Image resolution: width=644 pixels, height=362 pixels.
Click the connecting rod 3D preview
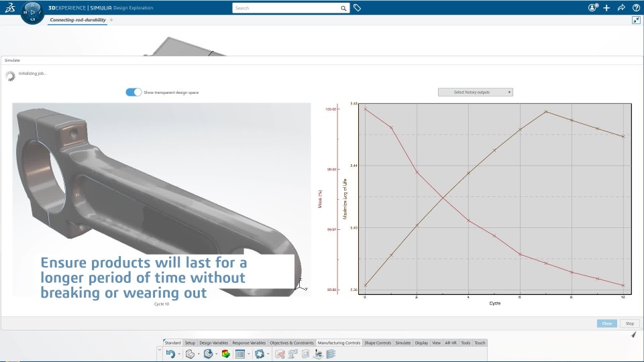(x=162, y=200)
